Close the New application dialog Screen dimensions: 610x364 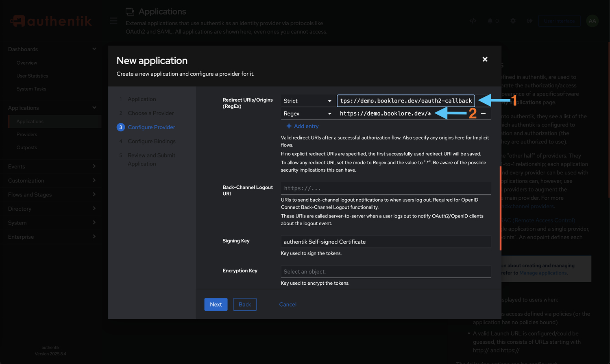pos(485,59)
